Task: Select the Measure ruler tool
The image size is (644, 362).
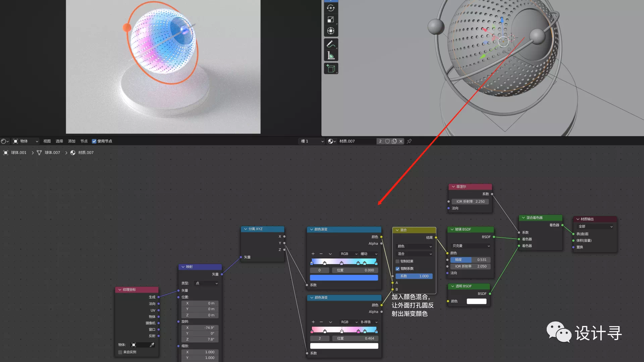Action: pos(331,56)
